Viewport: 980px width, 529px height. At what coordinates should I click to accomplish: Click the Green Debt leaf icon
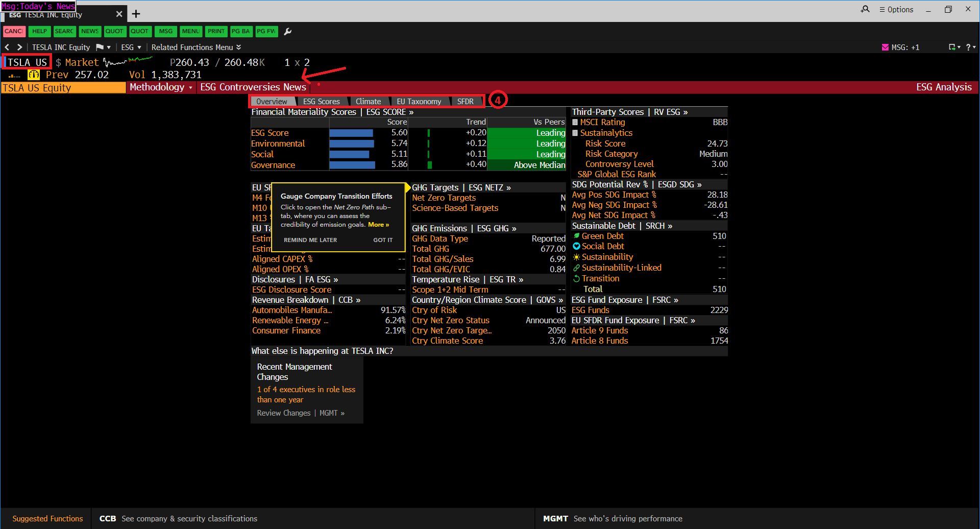(577, 236)
